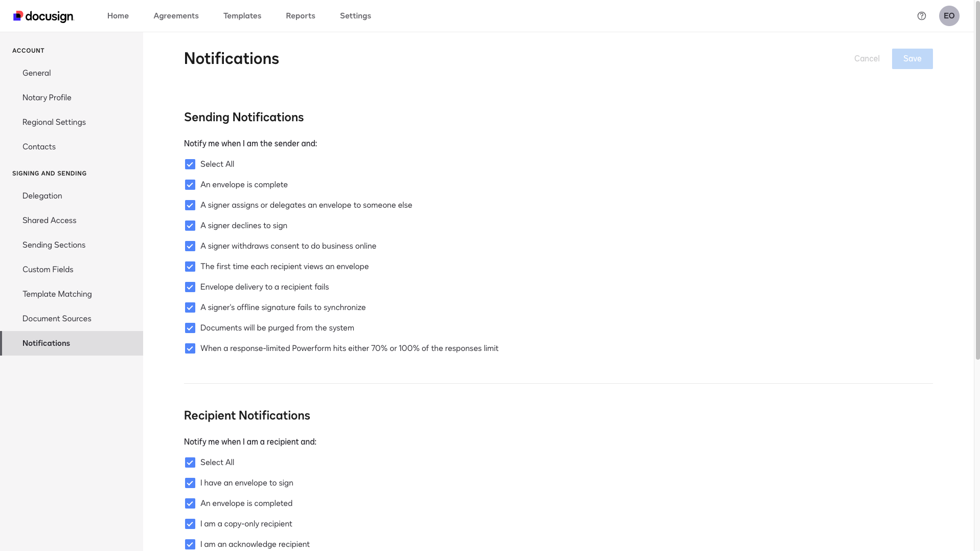Open the help question mark icon
980x551 pixels.
click(921, 16)
